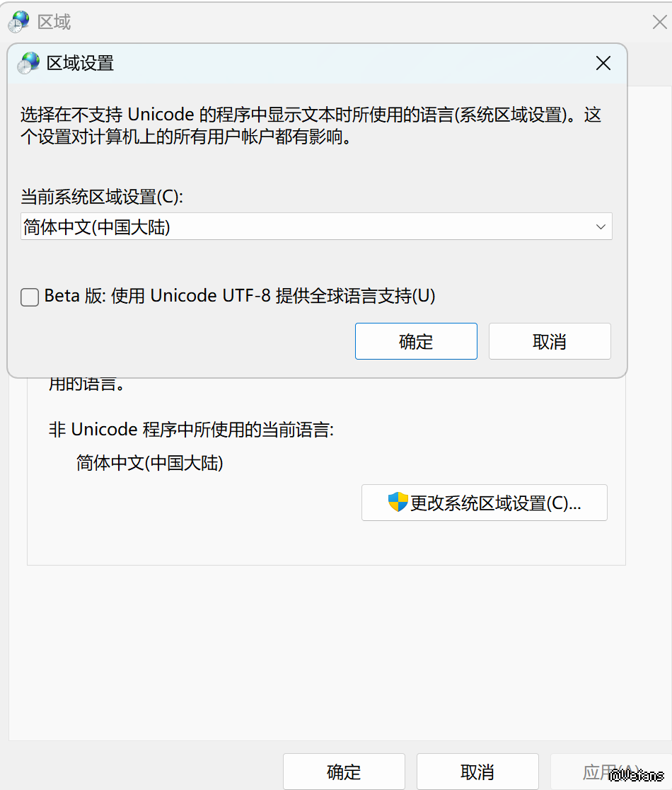Click the globe icon beside 区域设置 title

28,63
